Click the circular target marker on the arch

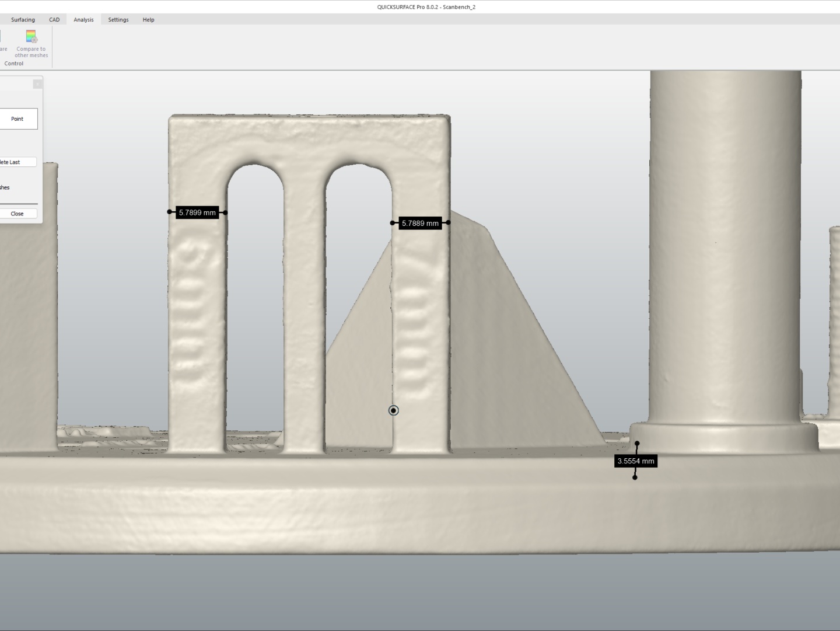(393, 410)
